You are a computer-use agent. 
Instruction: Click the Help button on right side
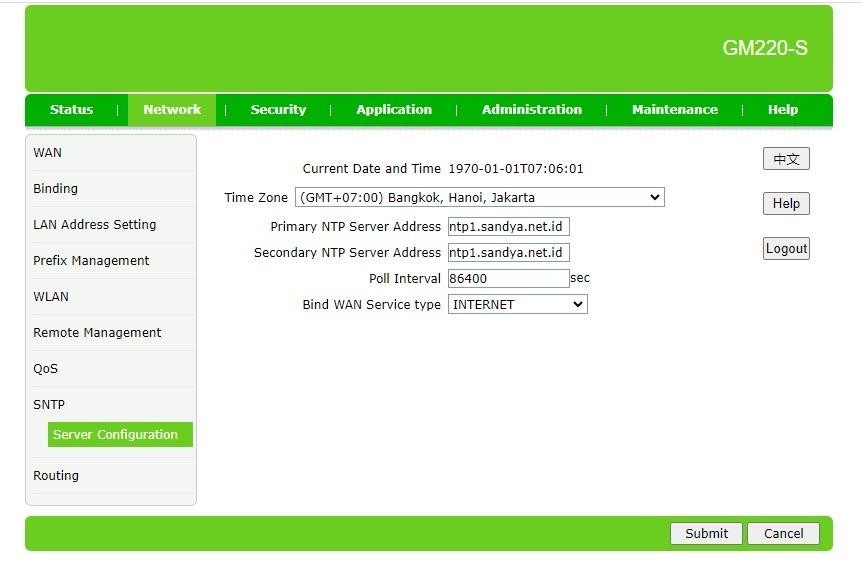pyautogui.click(x=785, y=204)
